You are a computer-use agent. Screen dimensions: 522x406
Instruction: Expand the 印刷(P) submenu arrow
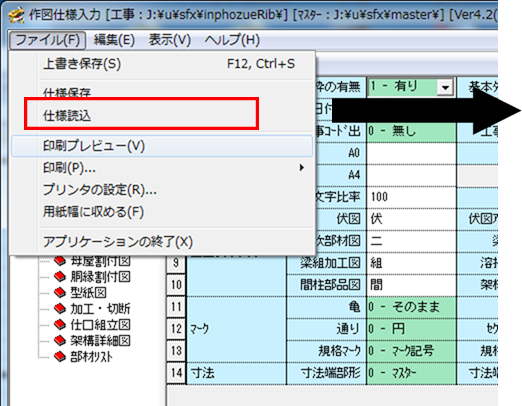(301, 168)
